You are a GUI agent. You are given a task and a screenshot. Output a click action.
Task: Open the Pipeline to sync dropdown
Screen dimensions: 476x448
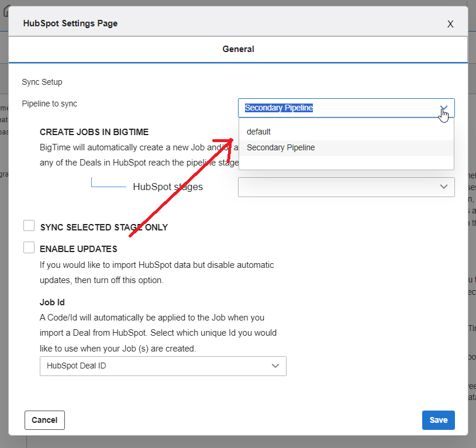346,108
